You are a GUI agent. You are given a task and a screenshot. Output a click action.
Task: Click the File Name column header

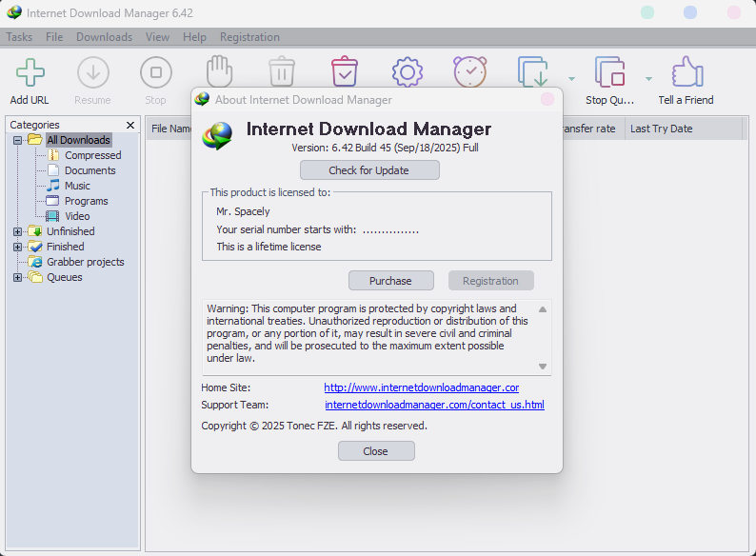pyautogui.click(x=170, y=129)
